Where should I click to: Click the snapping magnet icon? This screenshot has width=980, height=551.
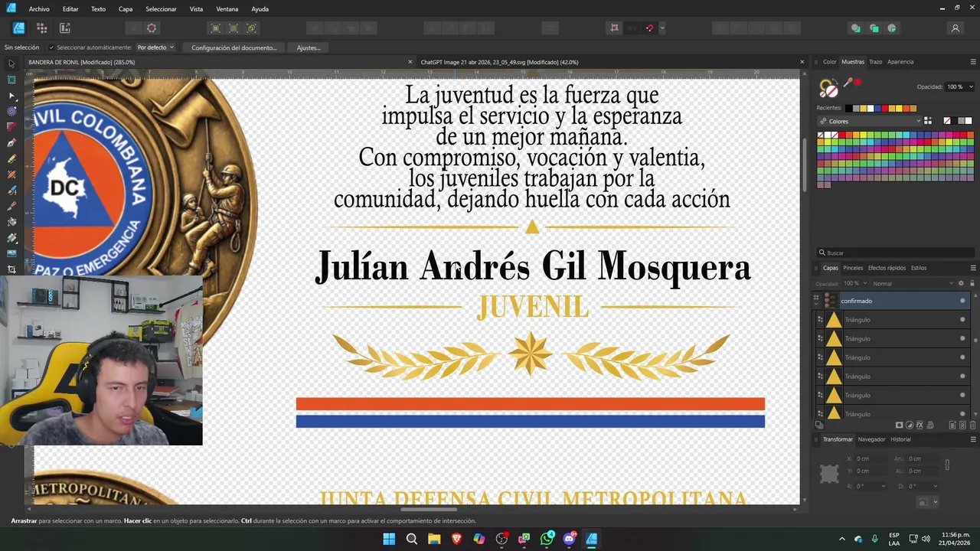[x=649, y=28]
